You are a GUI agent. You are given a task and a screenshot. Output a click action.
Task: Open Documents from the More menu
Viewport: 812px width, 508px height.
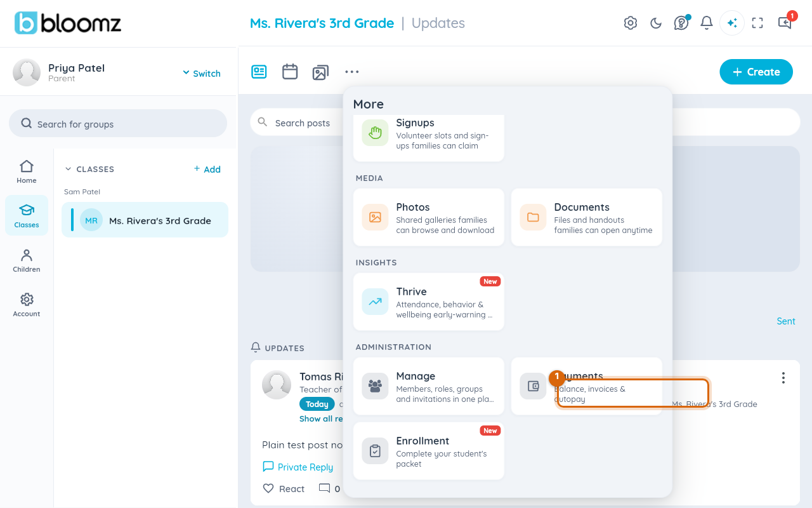coord(587,217)
